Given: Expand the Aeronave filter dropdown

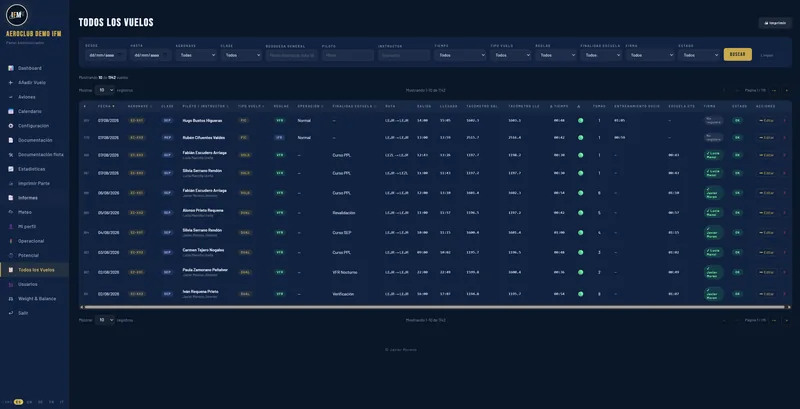Looking at the screenshot, I should pyautogui.click(x=196, y=55).
